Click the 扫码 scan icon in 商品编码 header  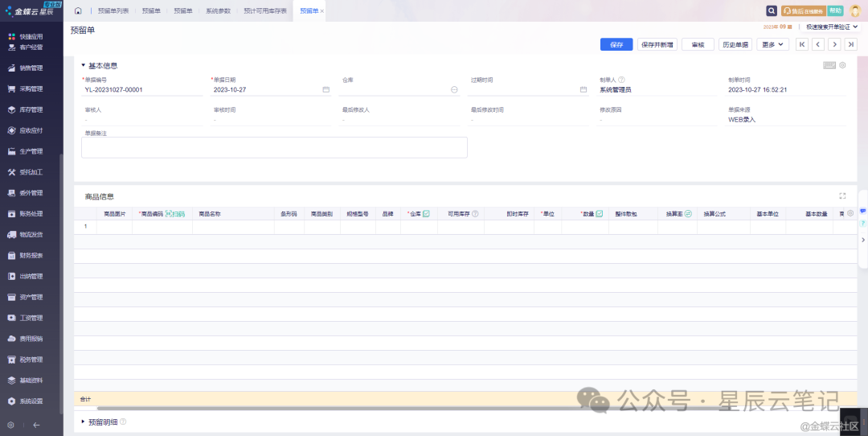click(x=174, y=214)
